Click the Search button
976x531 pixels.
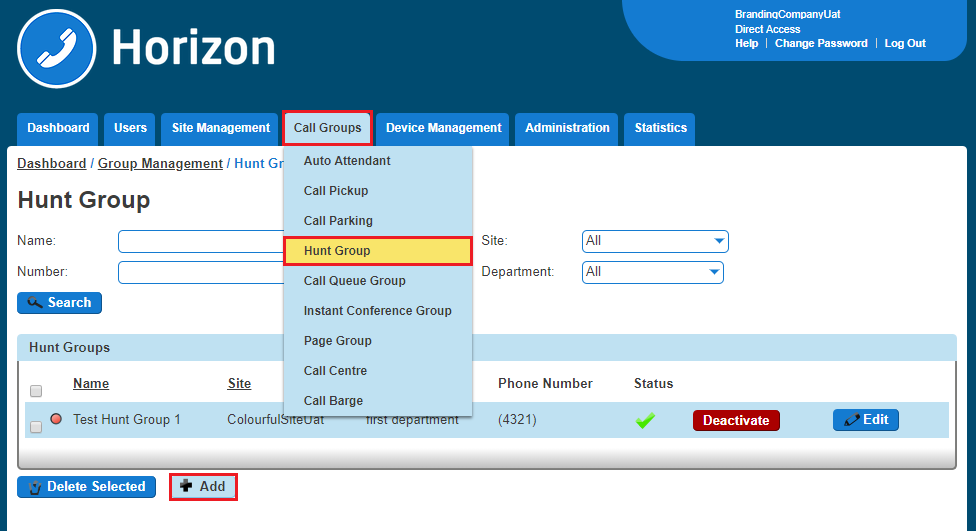click(59, 303)
